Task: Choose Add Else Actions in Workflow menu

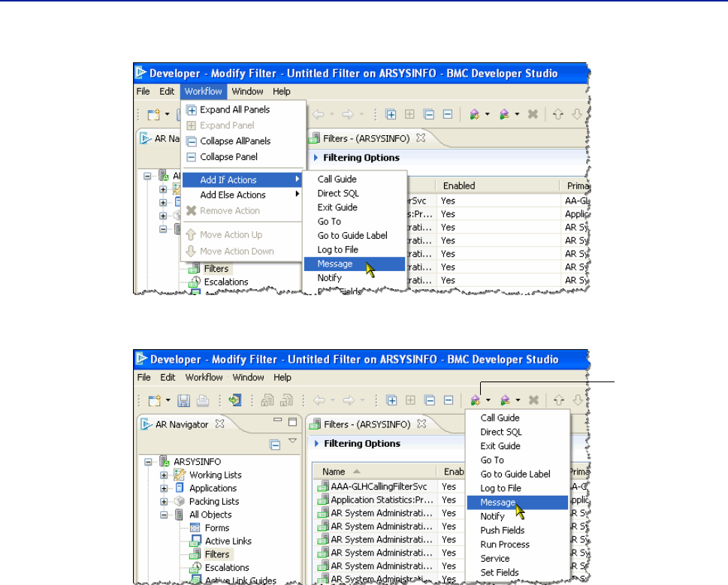Action: pyautogui.click(x=242, y=194)
